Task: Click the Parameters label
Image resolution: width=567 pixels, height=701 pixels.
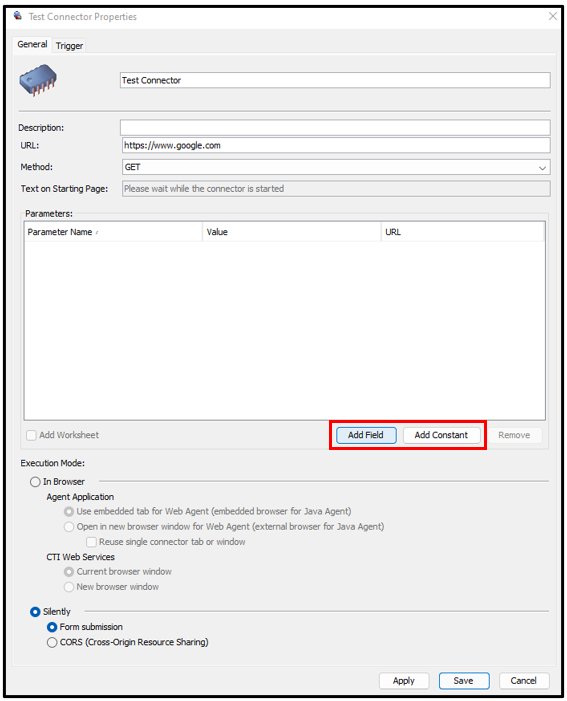Action: click(x=49, y=214)
